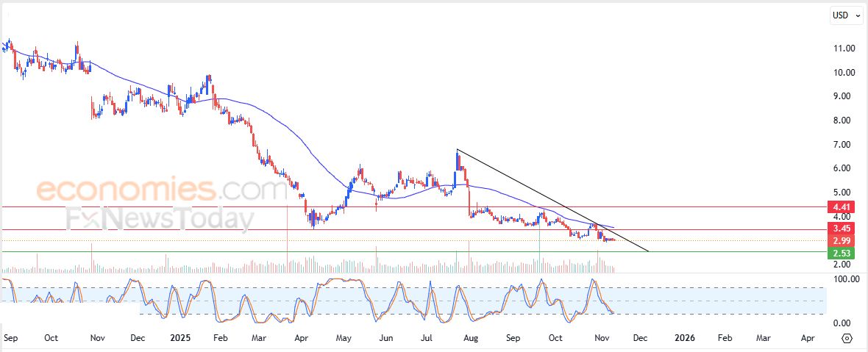Viewport: 868px width, 352px height.
Task: Select the green 2.53 price label
Action: click(x=842, y=254)
